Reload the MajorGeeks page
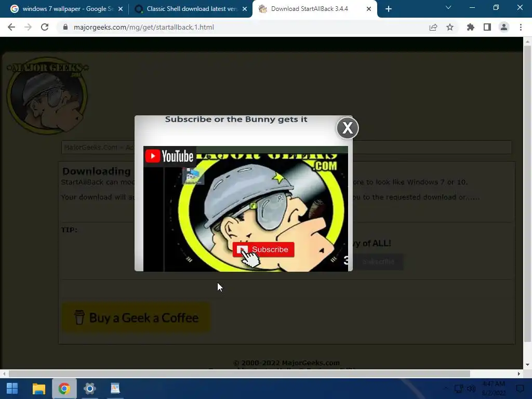The image size is (532, 399). pos(45,27)
